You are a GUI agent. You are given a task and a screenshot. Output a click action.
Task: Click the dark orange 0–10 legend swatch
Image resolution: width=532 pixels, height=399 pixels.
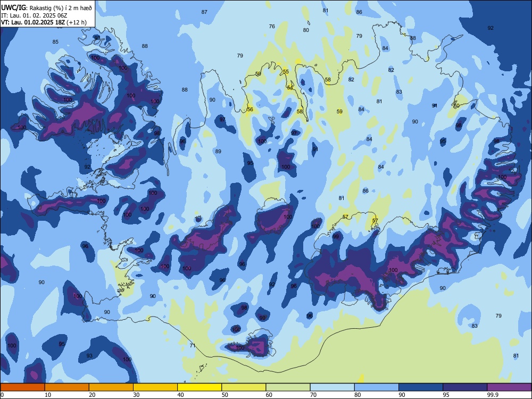click(x=22, y=387)
